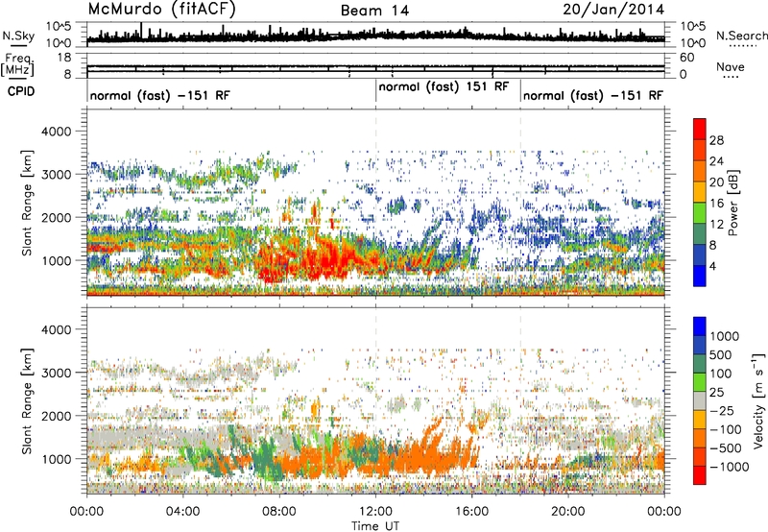The image size is (768, 532).
Task: Click the 24 value on Power colorbar
Action: [716, 161]
